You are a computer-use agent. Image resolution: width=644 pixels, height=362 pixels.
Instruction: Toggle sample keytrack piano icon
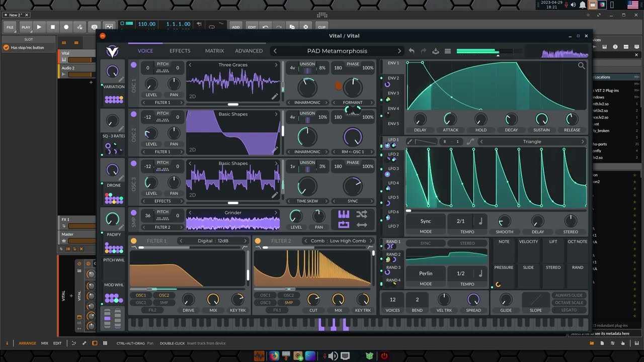click(344, 214)
